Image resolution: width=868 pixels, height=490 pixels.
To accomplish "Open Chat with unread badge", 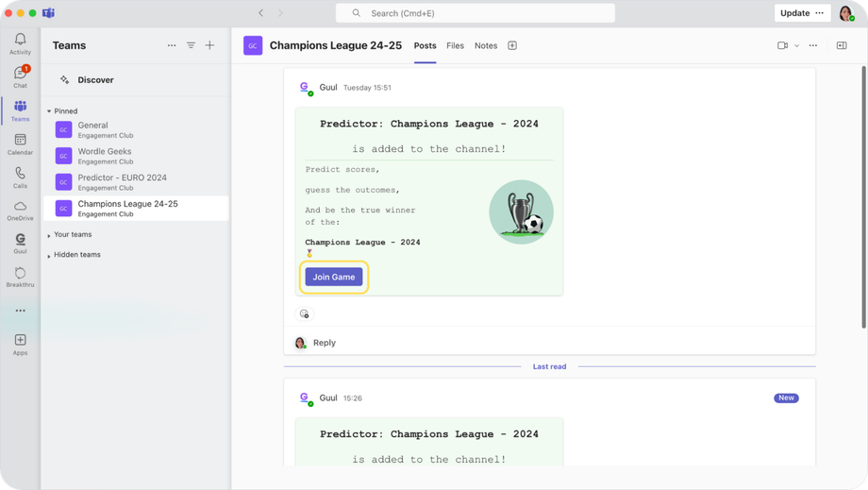I will 21,76.
